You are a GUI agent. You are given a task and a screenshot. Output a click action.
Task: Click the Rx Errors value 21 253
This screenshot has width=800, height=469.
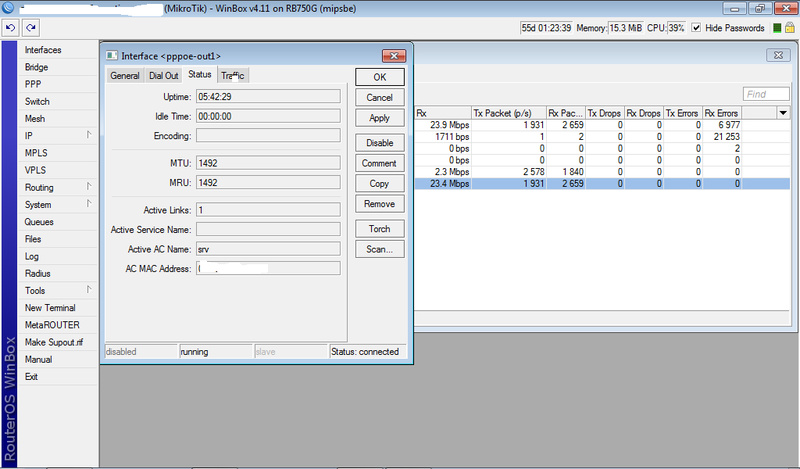point(727,136)
